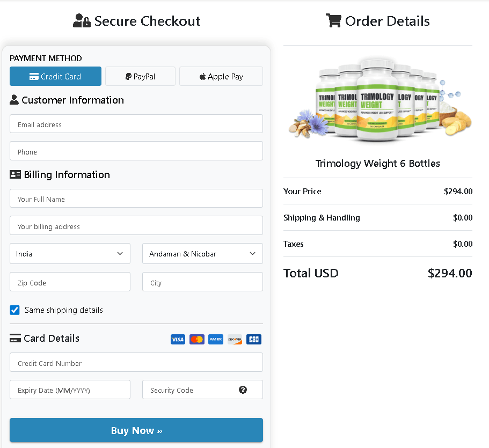The image size is (489, 448).
Task: Click the Mastercard logo icon
Action: coord(197,339)
